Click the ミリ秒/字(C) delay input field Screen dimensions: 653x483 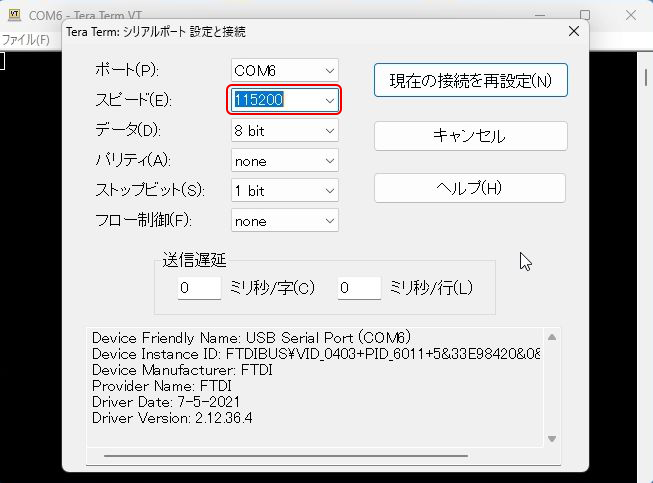pyautogui.click(x=199, y=288)
